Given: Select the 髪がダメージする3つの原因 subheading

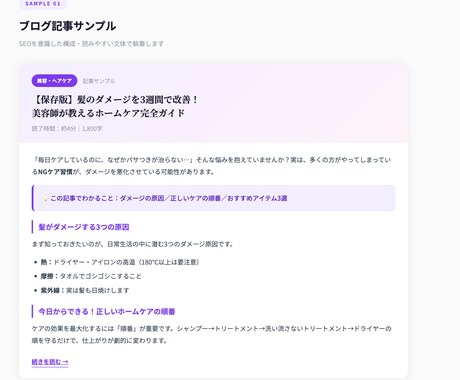Looking at the screenshot, I should pos(84,227).
